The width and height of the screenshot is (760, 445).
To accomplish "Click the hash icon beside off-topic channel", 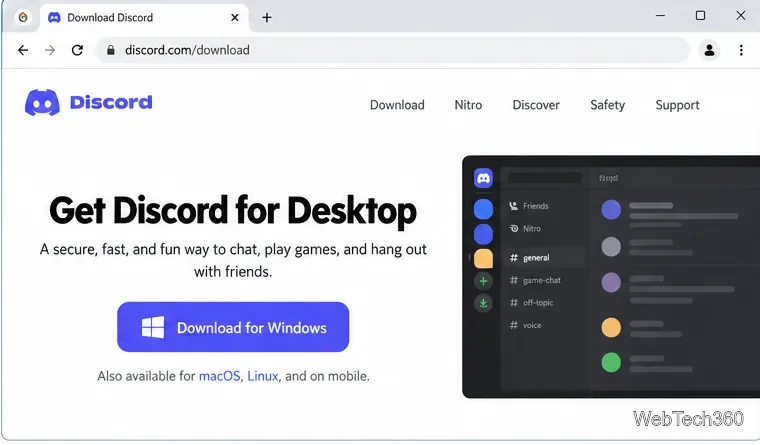I will pyautogui.click(x=514, y=302).
